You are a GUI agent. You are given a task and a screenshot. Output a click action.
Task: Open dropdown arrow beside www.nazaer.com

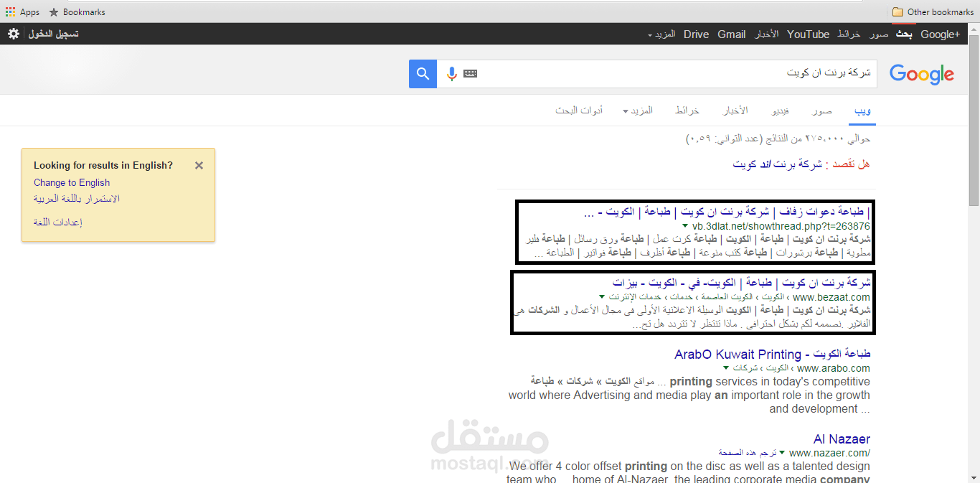point(782,452)
